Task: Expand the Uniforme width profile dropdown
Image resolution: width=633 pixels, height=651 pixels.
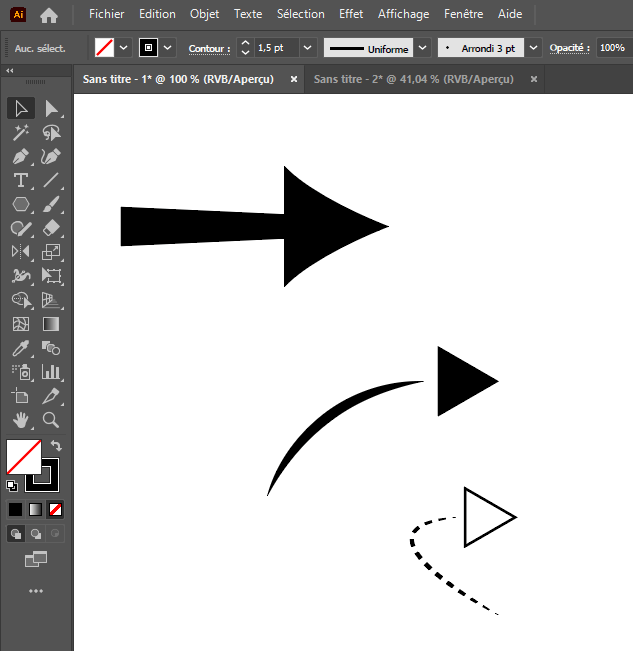Action: click(423, 48)
